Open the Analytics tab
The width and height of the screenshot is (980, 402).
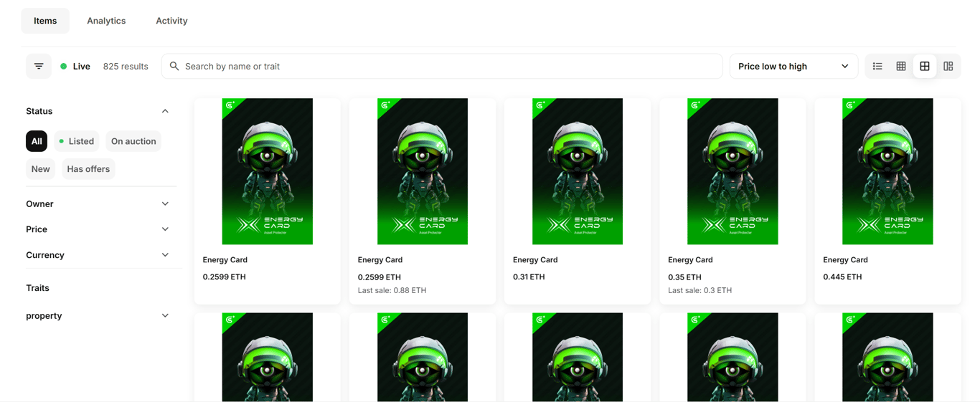[106, 21]
